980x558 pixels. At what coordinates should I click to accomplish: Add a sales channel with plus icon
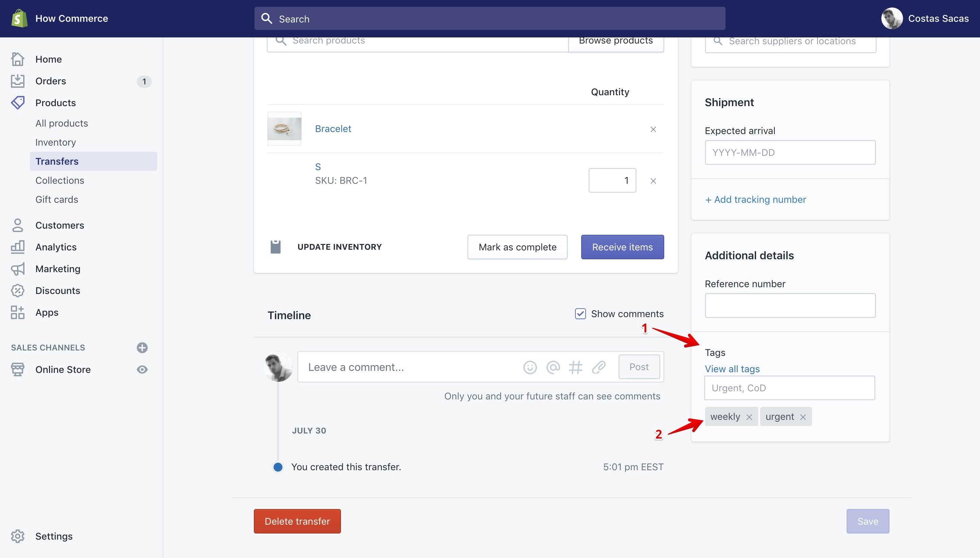pos(142,348)
